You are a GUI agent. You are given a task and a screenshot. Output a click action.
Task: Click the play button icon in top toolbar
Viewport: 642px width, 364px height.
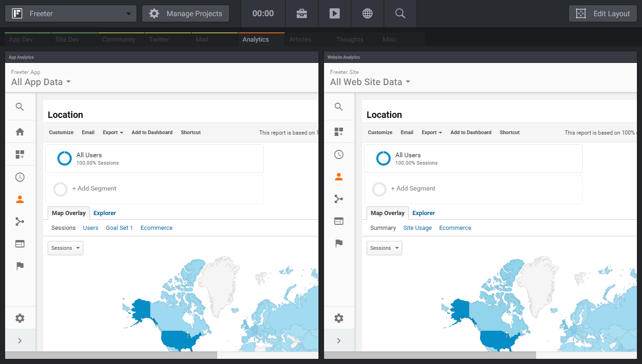335,13
